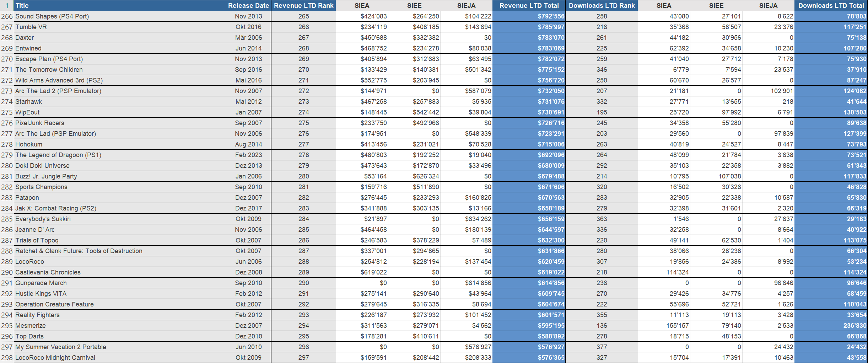Click row header 280
The width and height of the screenshot is (868, 363).
click(x=7, y=166)
